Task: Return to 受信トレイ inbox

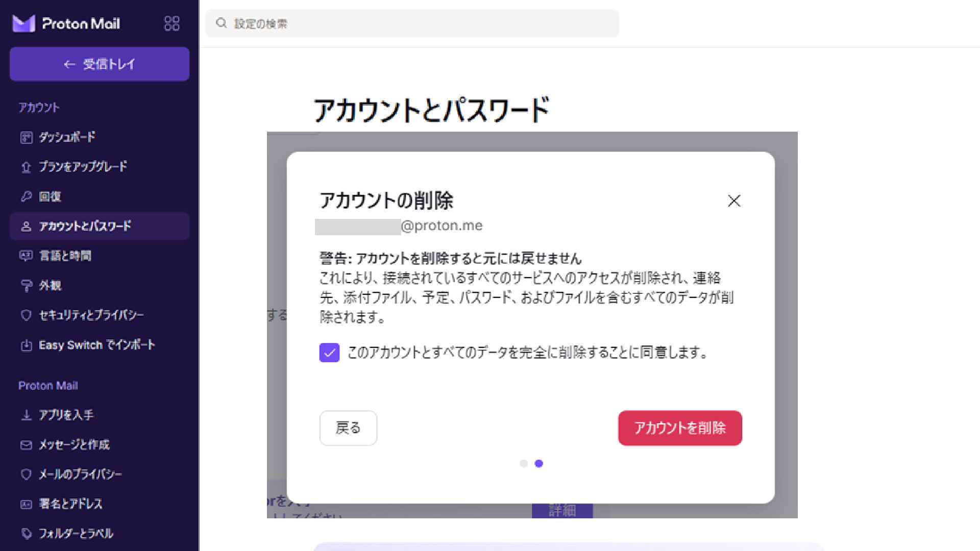Action: coord(100,64)
